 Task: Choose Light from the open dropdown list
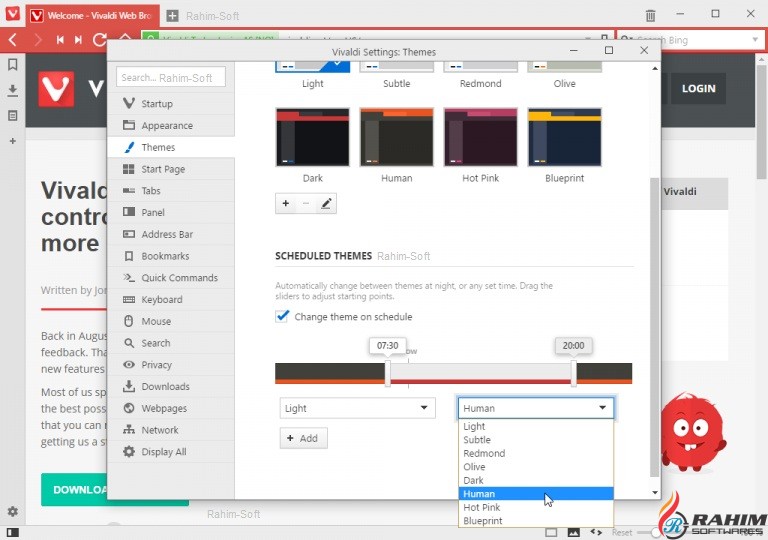[x=536, y=426]
